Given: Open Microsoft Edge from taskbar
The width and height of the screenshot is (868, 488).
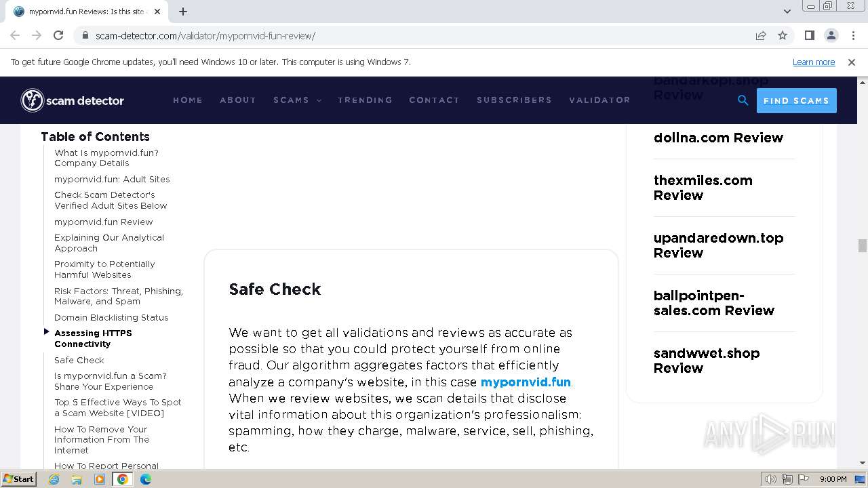Looking at the screenshot, I should point(146,479).
